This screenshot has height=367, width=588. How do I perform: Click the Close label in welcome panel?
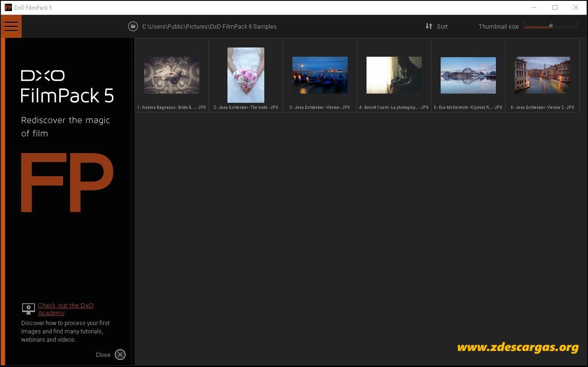[103, 355]
